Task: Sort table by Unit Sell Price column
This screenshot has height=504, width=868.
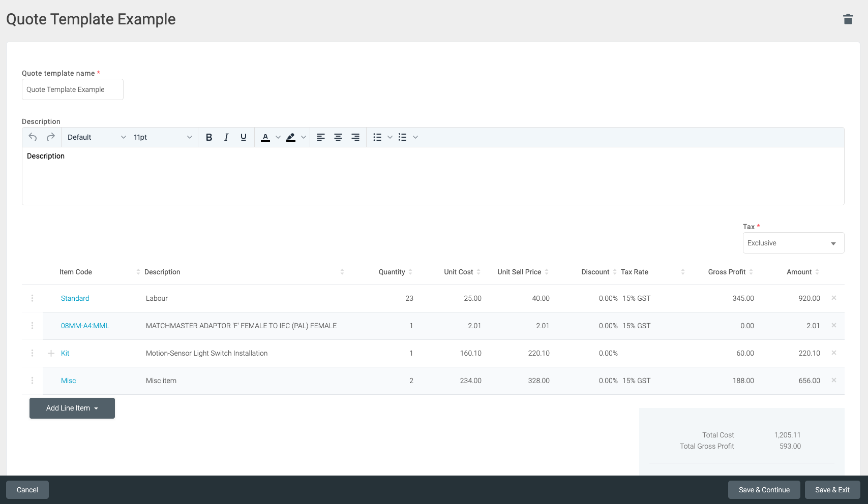Action: pyautogui.click(x=547, y=272)
